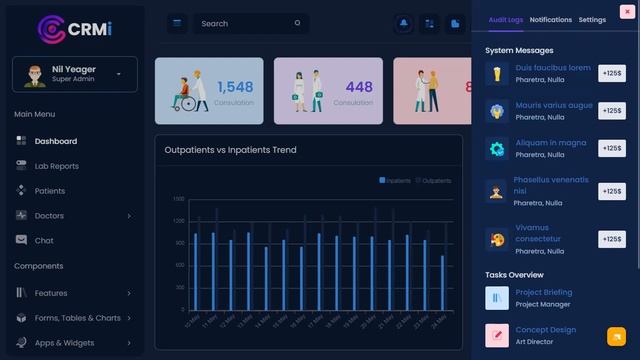Click +125$ button for Aliquam in magna
The height and width of the screenshot is (360, 640).
coord(612,149)
